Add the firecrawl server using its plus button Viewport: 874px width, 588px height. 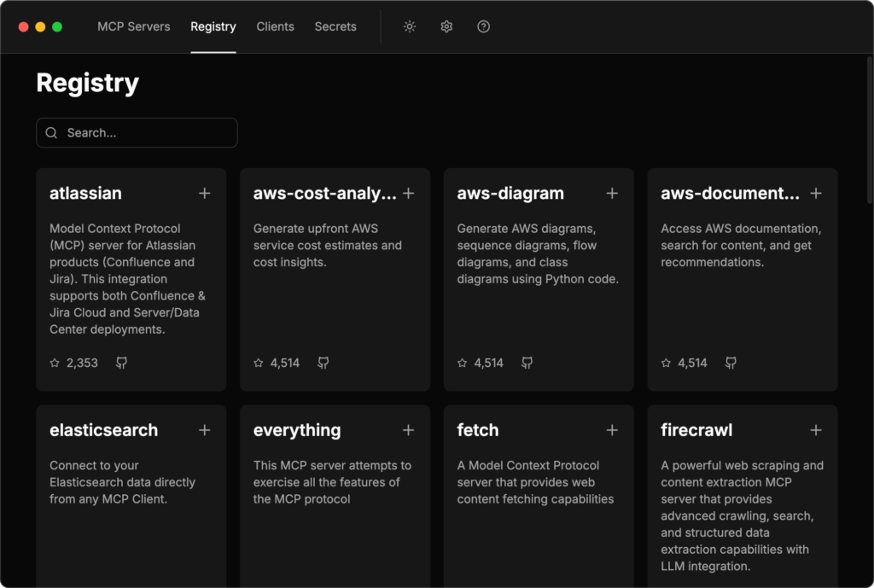pyautogui.click(x=816, y=430)
